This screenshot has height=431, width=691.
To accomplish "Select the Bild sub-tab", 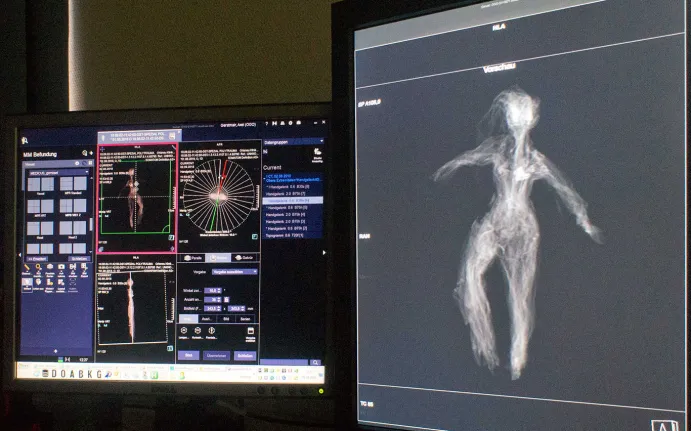I will pos(226,319).
